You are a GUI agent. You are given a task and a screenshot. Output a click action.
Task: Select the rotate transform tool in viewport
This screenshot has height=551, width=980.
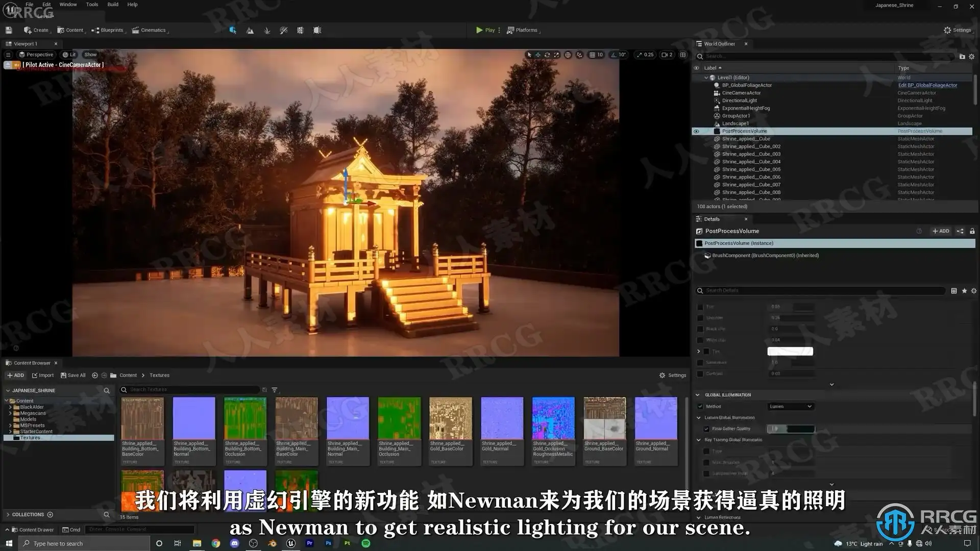(x=547, y=55)
